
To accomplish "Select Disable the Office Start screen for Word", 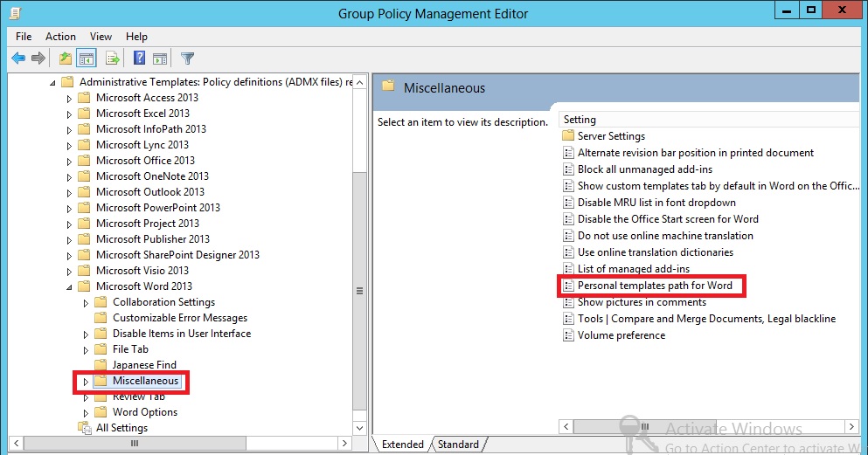I will tap(668, 219).
